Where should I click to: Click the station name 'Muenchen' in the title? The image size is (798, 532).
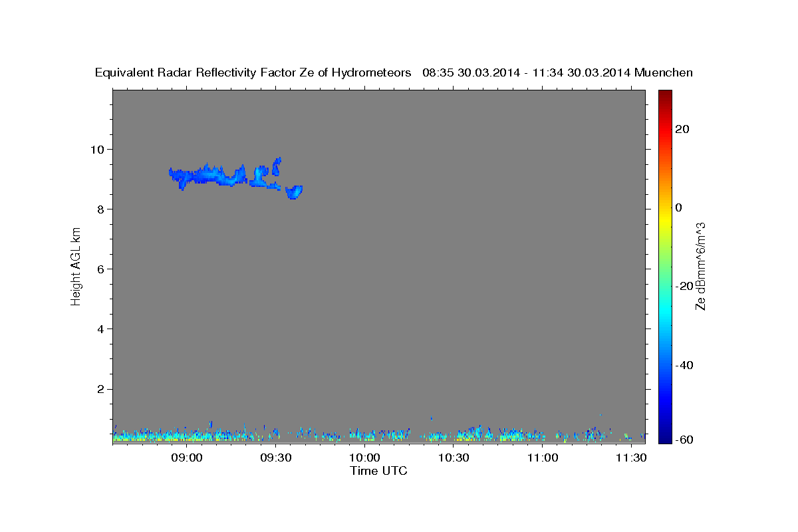[664, 73]
